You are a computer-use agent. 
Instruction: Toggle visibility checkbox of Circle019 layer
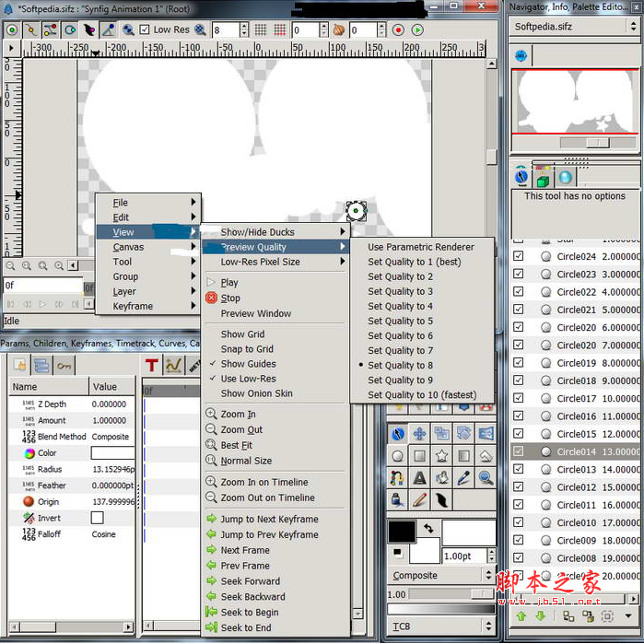click(x=519, y=363)
